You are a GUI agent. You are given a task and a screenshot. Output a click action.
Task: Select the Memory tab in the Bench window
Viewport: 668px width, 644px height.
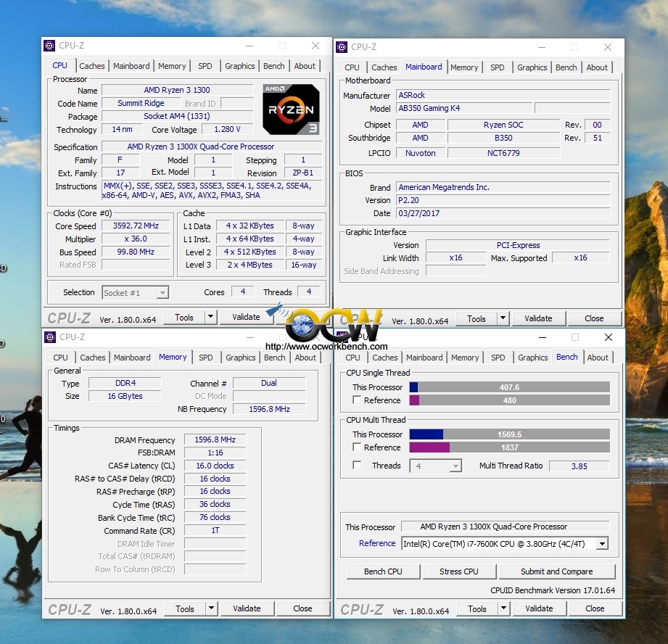tap(465, 358)
